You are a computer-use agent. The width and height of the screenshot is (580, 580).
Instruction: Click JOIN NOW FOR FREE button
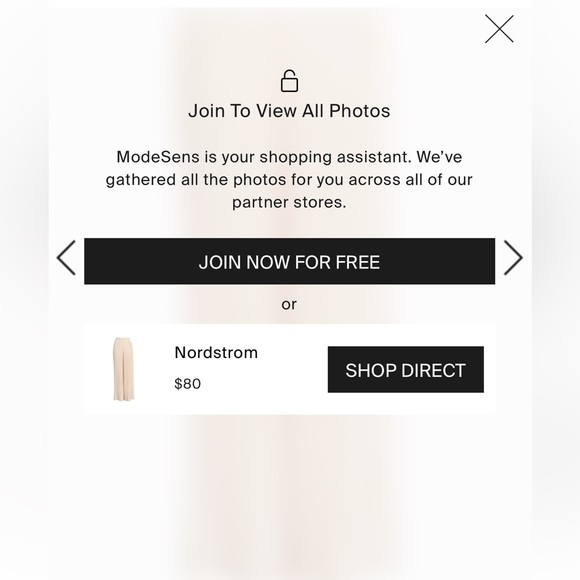pos(289,261)
